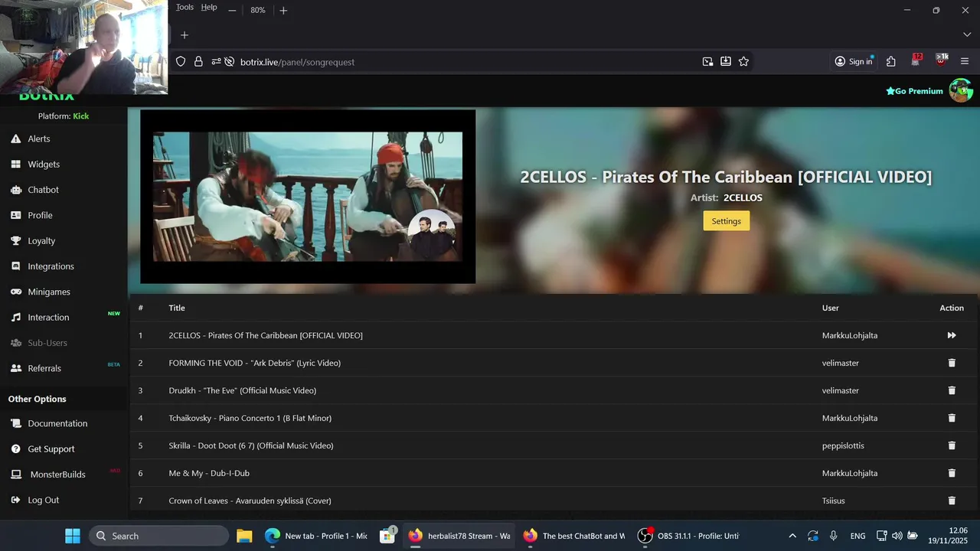Click the ENG language indicator
Image resolution: width=980 pixels, height=551 pixels.
857,536
